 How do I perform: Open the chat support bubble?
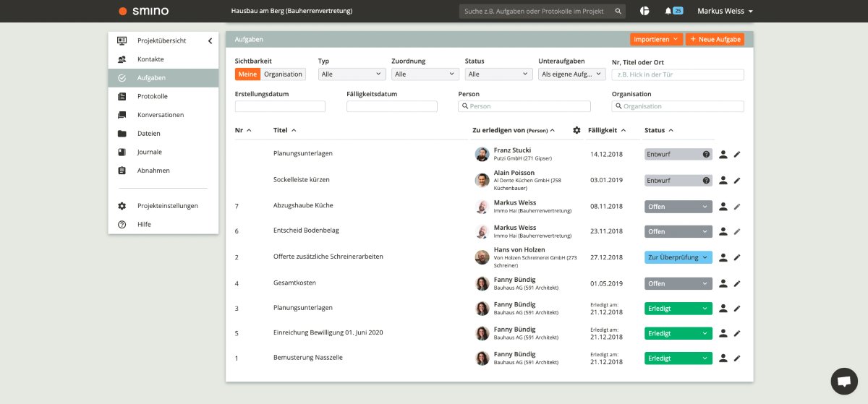[844, 381]
